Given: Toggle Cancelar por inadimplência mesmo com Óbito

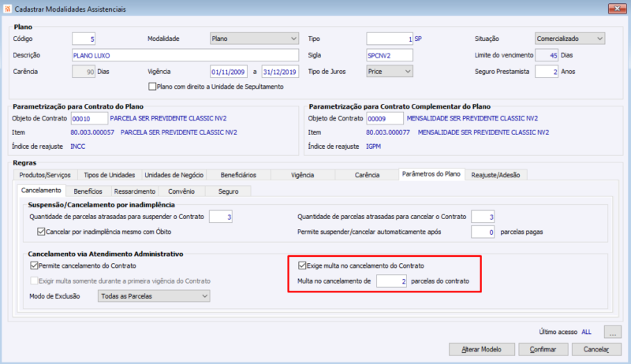Looking at the screenshot, I should pos(41,232).
